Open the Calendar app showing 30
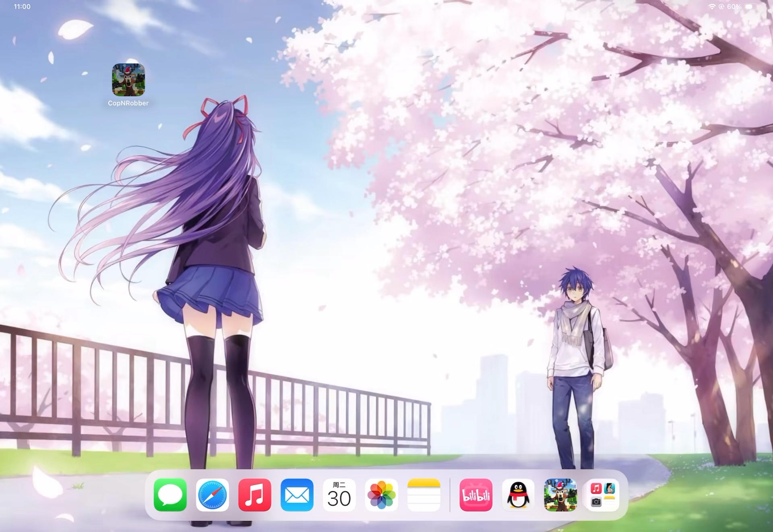The width and height of the screenshot is (773, 532). coord(339,495)
